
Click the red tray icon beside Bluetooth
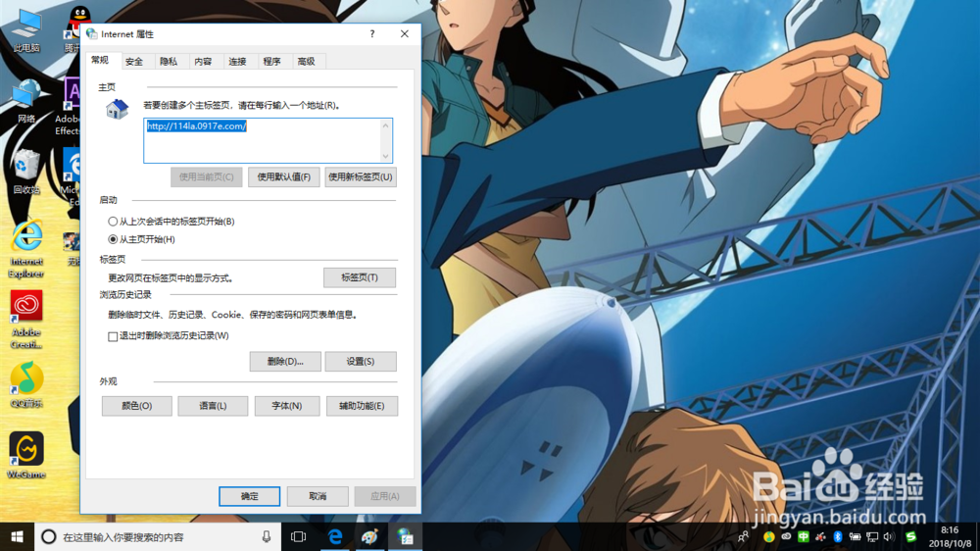(x=820, y=536)
